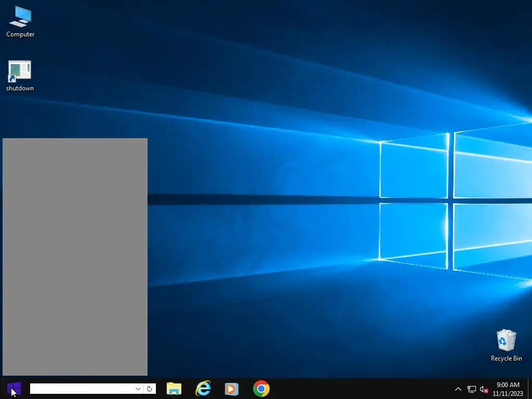This screenshot has height=399, width=532.
Task: Launch Internet Explorer from taskbar
Action: pyautogui.click(x=203, y=389)
